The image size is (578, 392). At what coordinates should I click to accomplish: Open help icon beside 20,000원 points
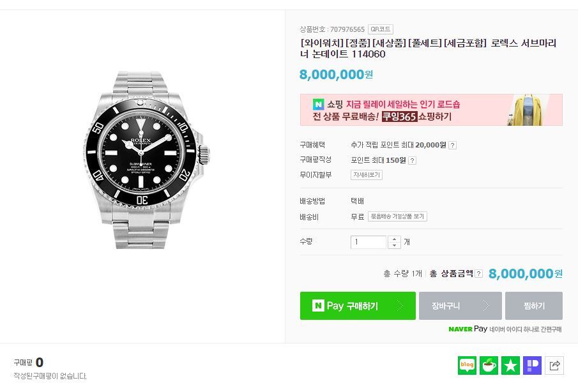coord(453,145)
